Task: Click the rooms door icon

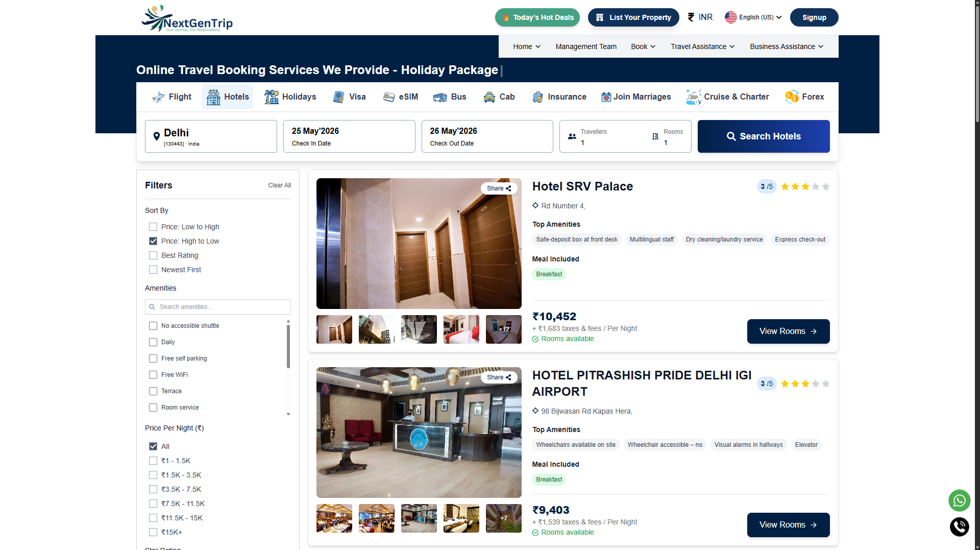Action: pos(655,136)
